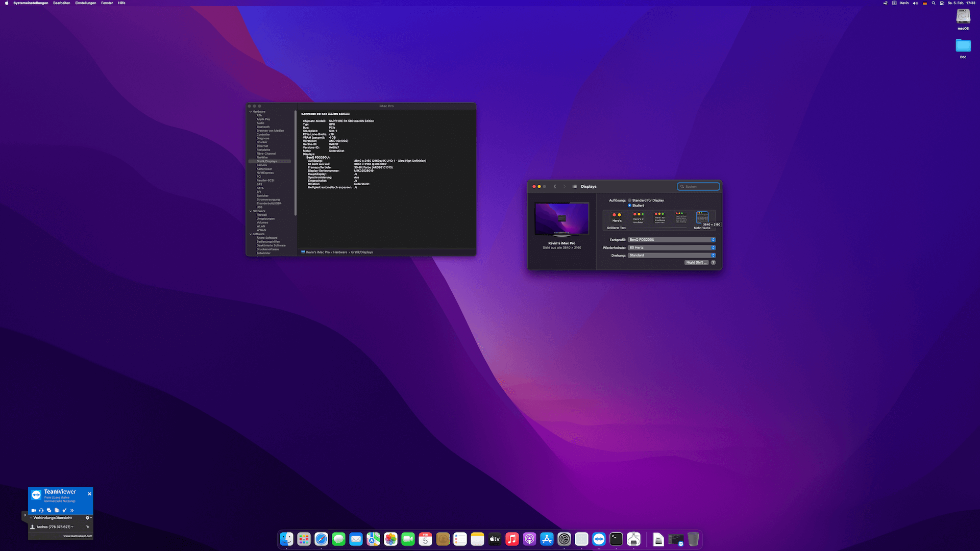The image size is (980, 551).
Task: Open TeamViewer file transfer icon
Action: [57, 510]
